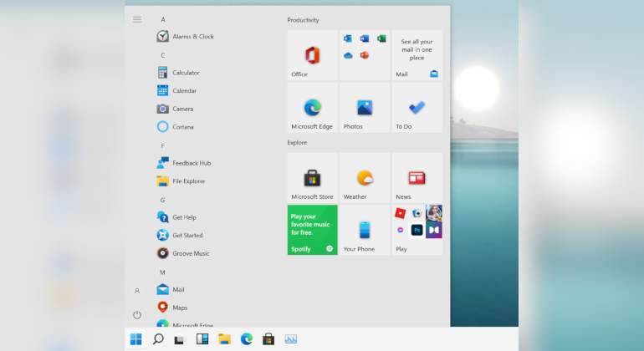Open the Photos tile
Image resolution: width=644 pixels, height=351 pixels.
point(365,108)
